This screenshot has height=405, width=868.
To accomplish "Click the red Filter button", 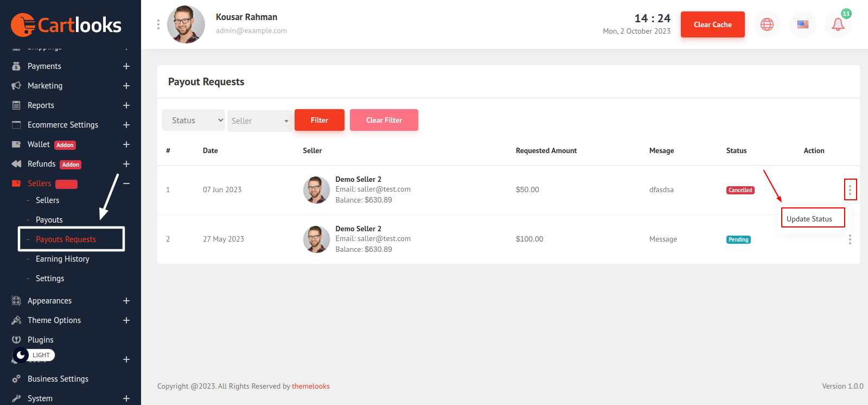I will [319, 120].
